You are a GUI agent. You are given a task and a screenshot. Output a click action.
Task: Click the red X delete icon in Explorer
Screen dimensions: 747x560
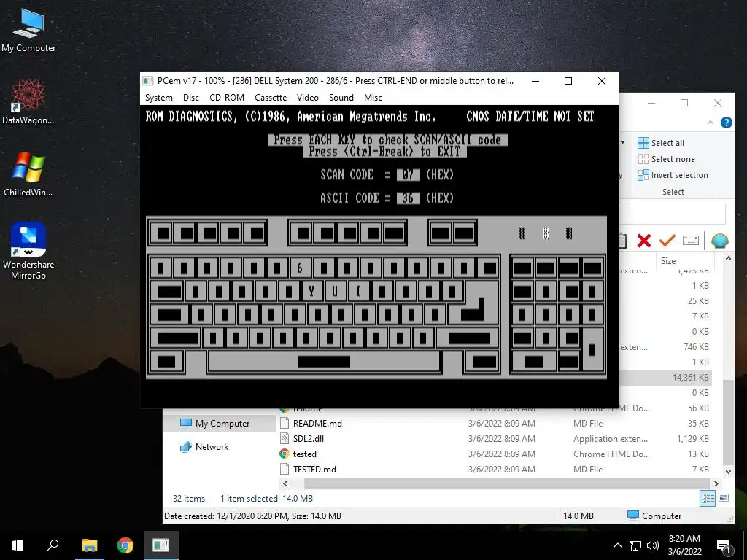pyautogui.click(x=643, y=241)
